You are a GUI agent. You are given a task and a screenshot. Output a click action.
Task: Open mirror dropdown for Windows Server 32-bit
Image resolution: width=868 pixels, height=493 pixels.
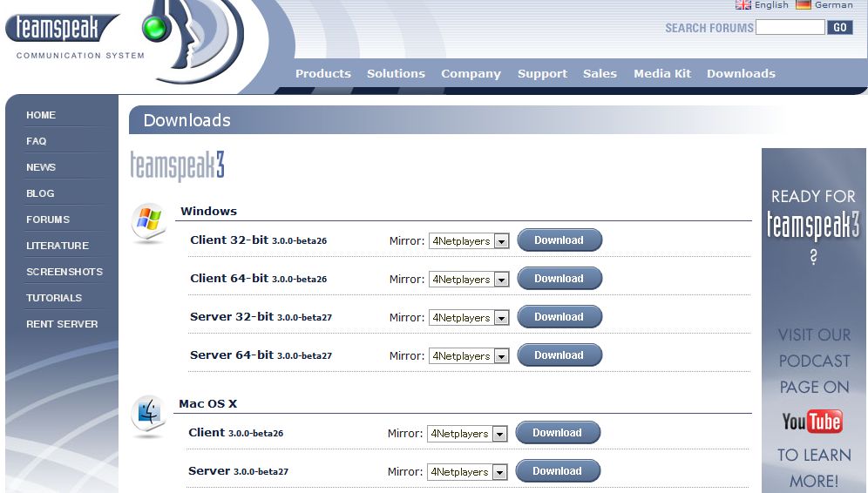point(469,318)
